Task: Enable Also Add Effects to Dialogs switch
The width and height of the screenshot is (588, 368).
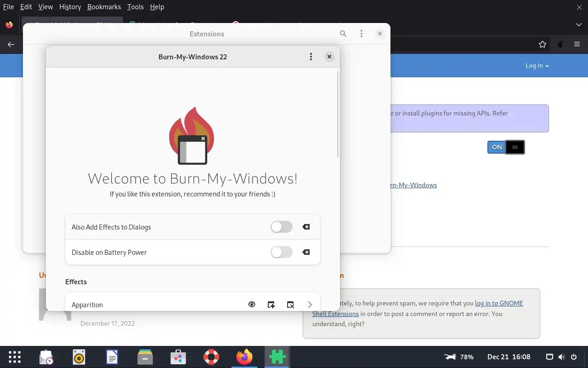Action: (x=282, y=227)
